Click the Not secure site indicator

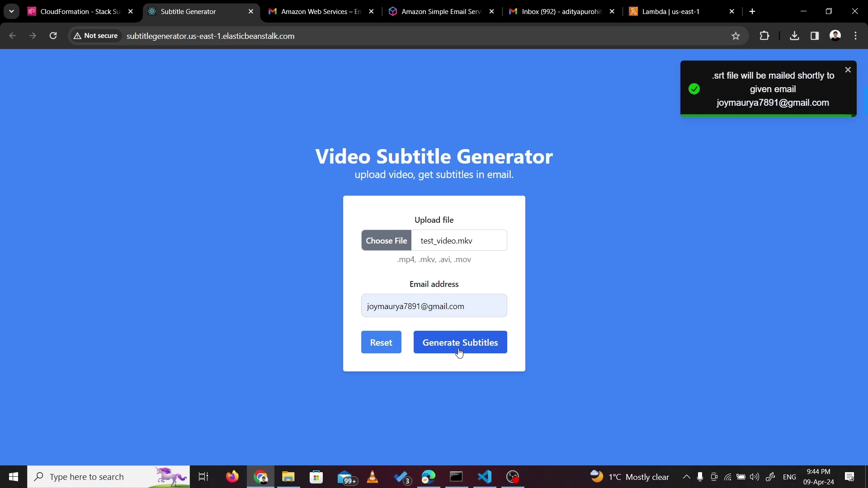[x=96, y=36]
